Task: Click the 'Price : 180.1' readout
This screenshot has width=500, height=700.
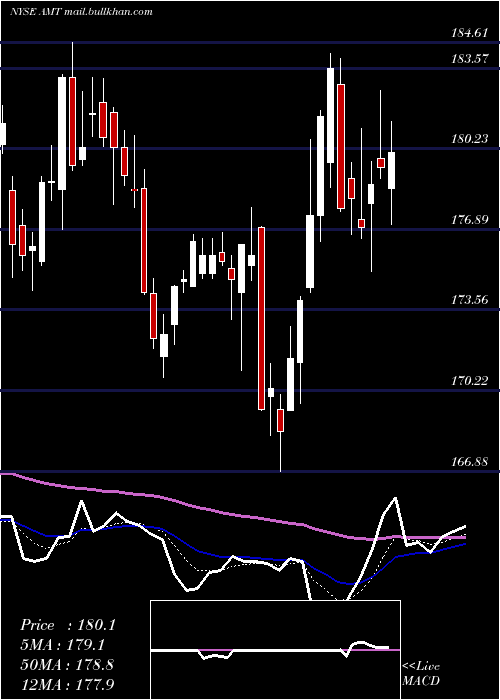Action: 68,625
